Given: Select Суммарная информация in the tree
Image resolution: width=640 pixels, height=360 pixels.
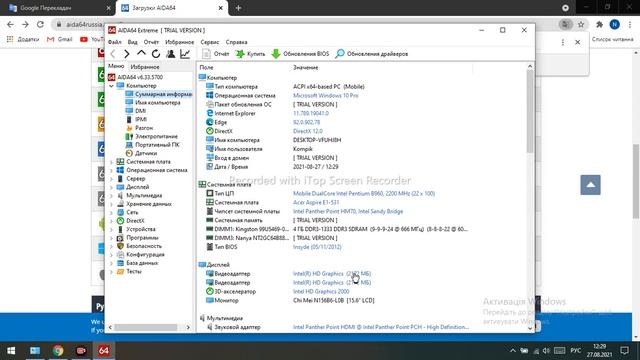Looking at the screenshot, I should tap(159, 94).
